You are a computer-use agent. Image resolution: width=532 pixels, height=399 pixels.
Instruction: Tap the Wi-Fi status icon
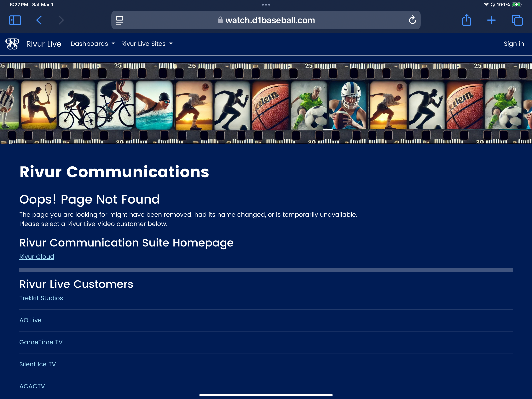pyautogui.click(x=486, y=5)
